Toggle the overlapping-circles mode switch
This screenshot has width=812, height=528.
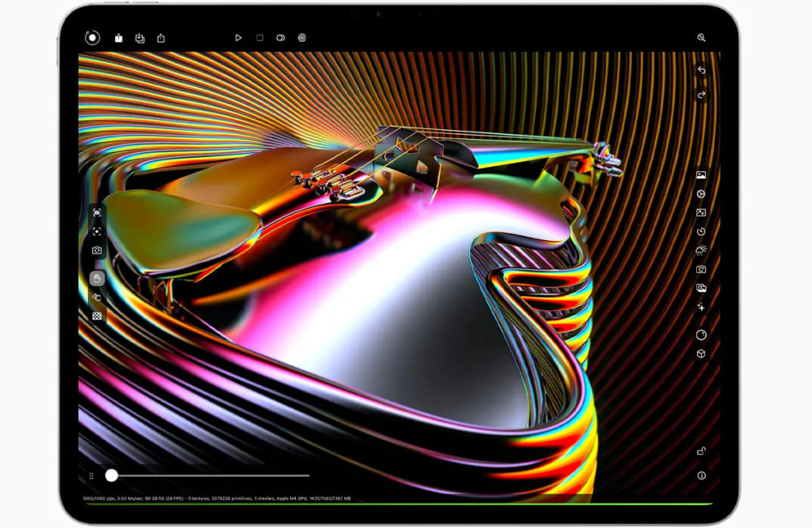click(281, 37)
